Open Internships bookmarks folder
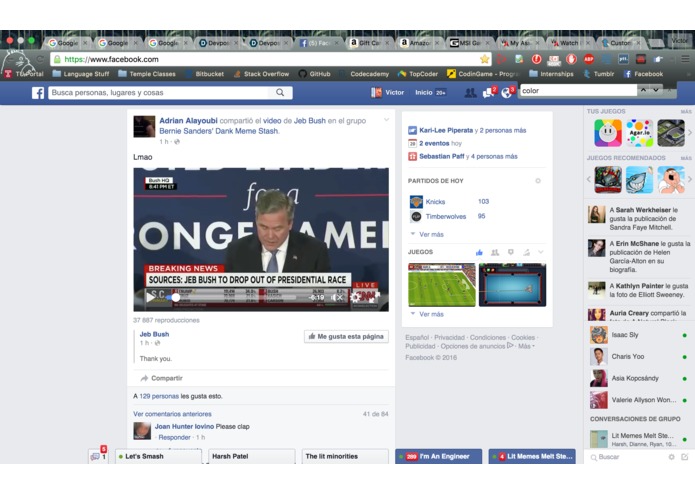This screenshot has height=494, width=695. pos(551,74)
